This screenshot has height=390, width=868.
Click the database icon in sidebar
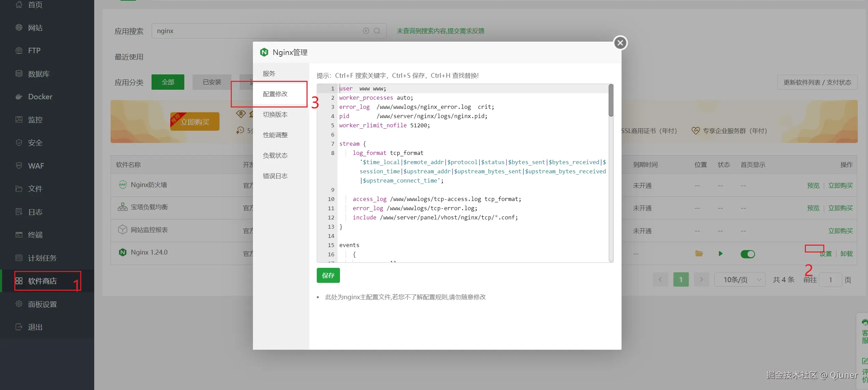[19, 74]
